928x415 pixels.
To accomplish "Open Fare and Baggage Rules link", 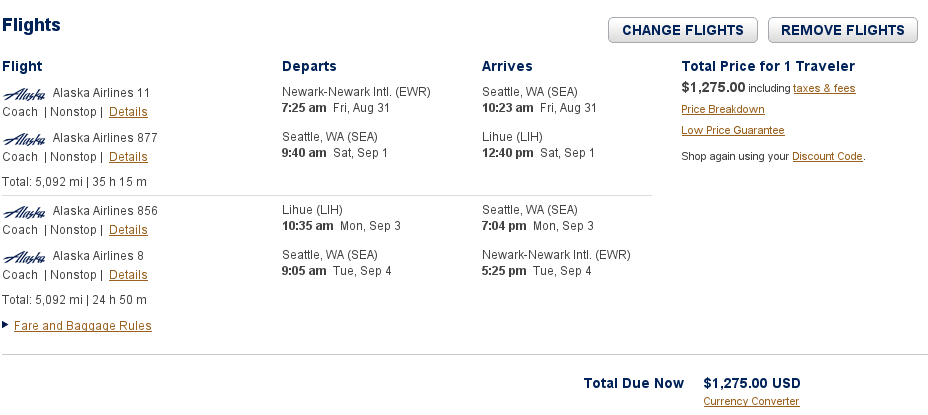I will [83, 326].
